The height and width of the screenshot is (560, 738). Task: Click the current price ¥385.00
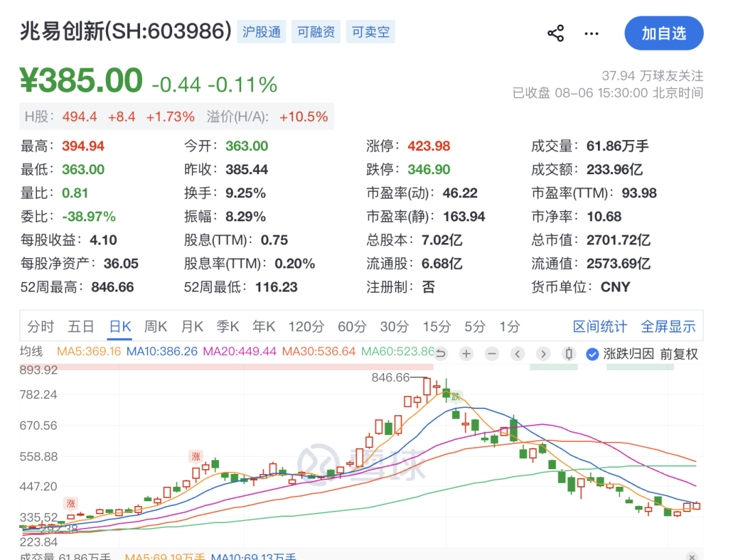[x=81, y=81]
